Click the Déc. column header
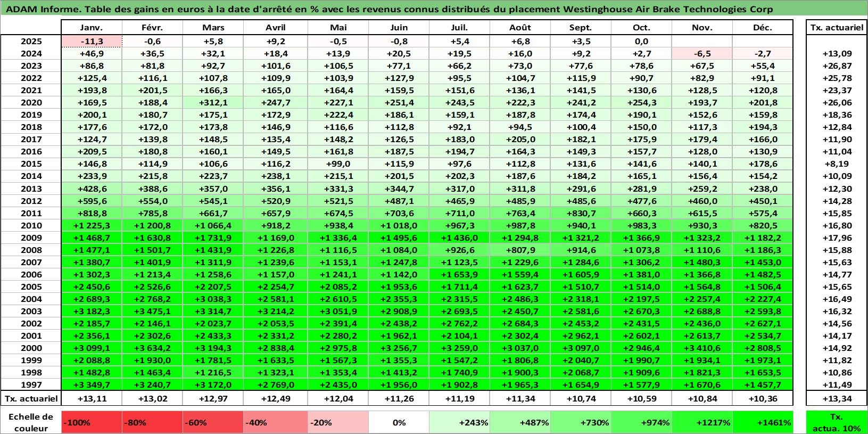Image resolution: width=868 pixels, height=434 pixels. pos(763,28)
